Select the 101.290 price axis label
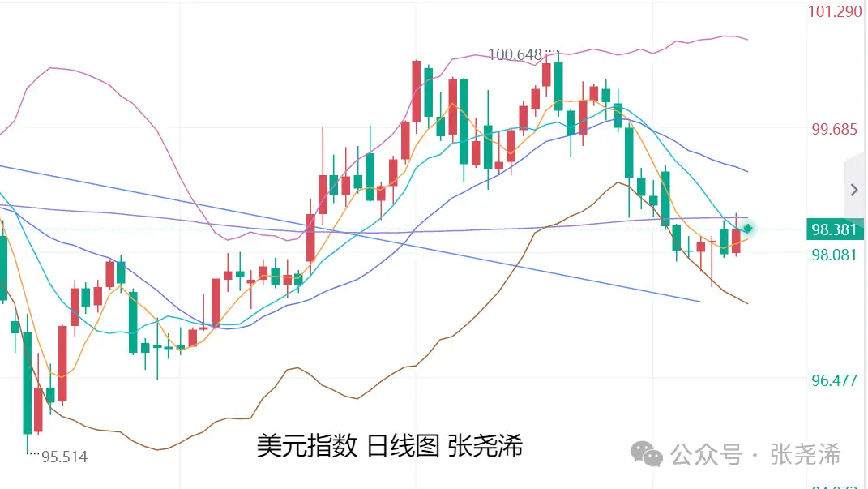Screen dimensions: 868x489 click(836, 12)
